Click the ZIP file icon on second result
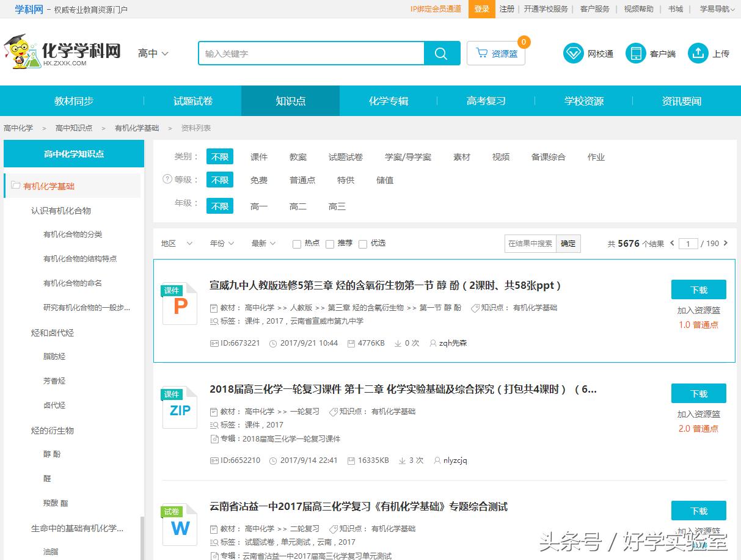Screen dimensions: 741x560 [x=179, y=407]
